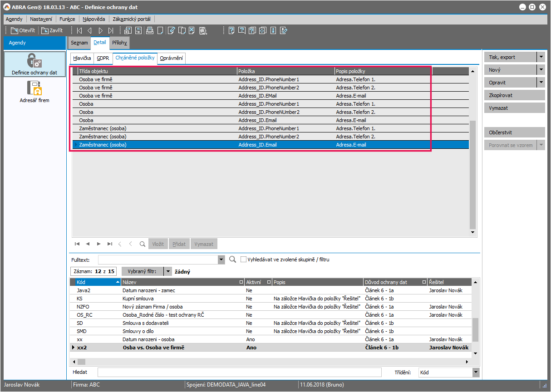Enable Vyhledávat ve zvolené skupině / filtru checkbox
Screen dimensions: 551x392
[x=244, y=260]
